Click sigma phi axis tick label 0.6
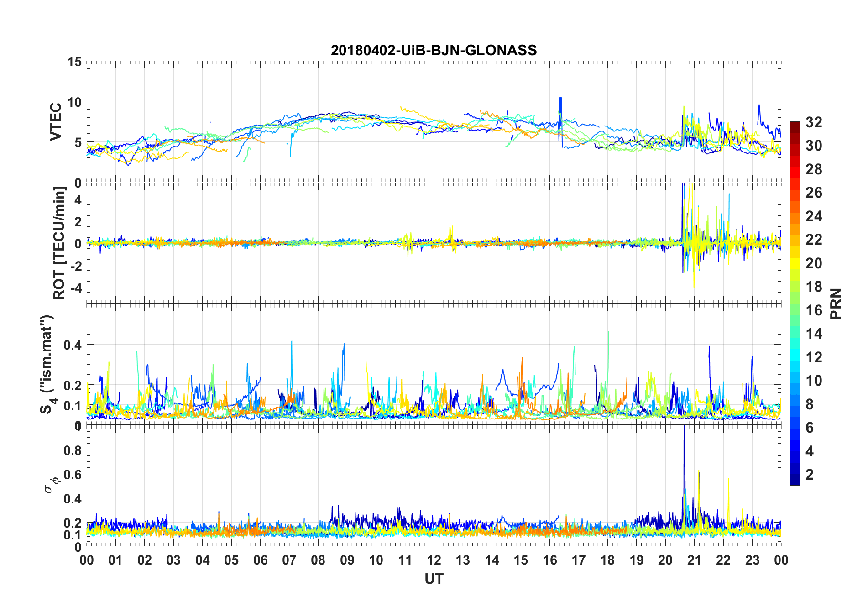868x607 pixels. (73, 474)
